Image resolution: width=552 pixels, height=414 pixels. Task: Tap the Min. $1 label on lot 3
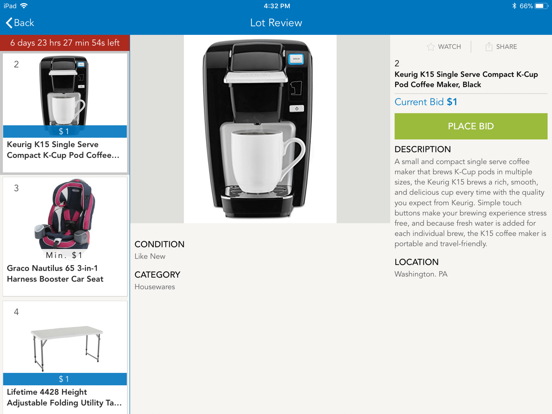tap(64, 255)
